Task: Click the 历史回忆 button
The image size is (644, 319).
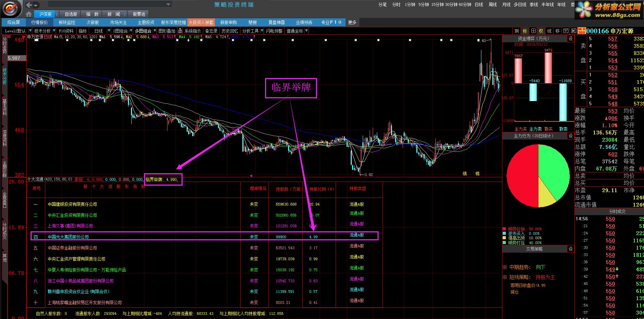Action: 230,31
